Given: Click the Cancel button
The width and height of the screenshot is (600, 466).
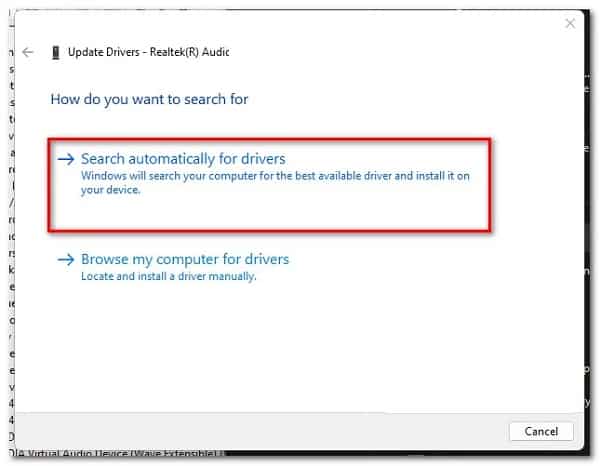Looking at the screenshot, I should tap(541, 431).
